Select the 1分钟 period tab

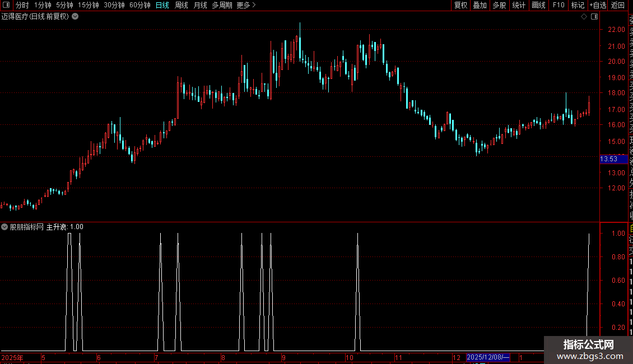pos(43,5)
